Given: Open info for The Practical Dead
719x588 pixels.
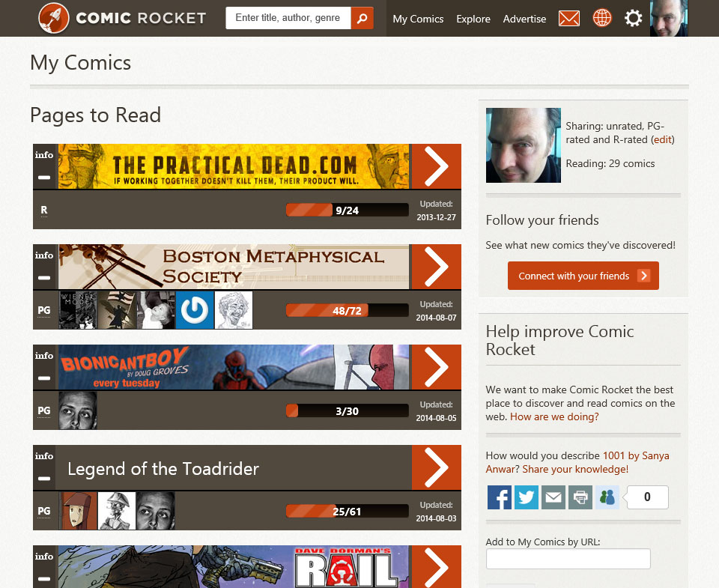Looking at the screenshot, I should 44,155.
